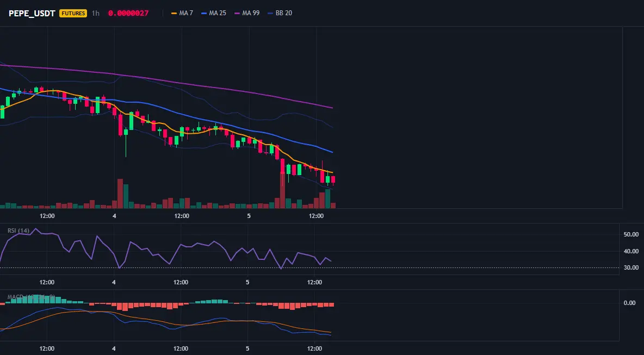Viewport: 644px width, 355px height.
Task: Click the RSI (14) indicator label
Action: click(x=18, y=231)
